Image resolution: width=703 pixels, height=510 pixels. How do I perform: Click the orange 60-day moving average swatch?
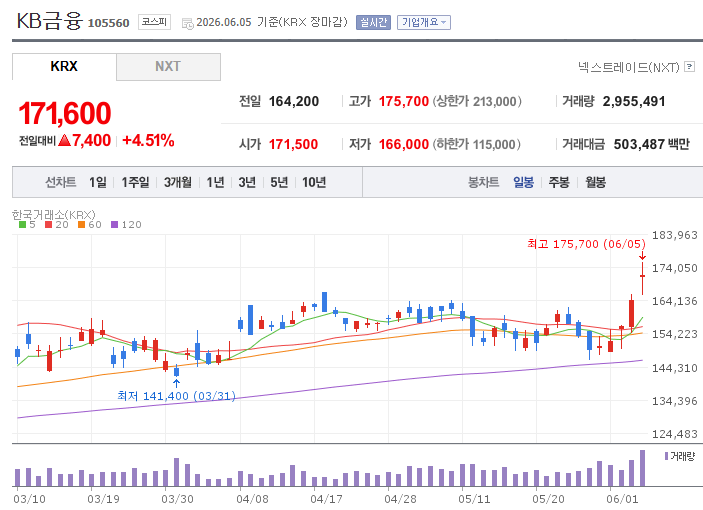click(81, 225)
